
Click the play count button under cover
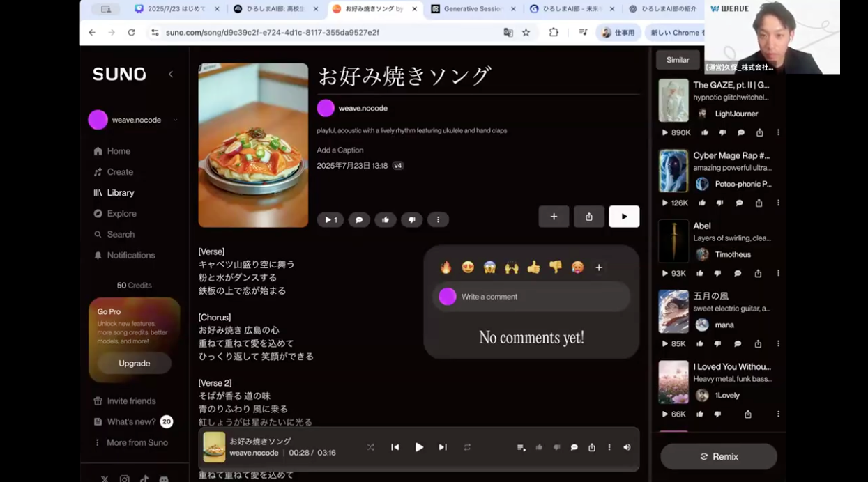(330, 219)
